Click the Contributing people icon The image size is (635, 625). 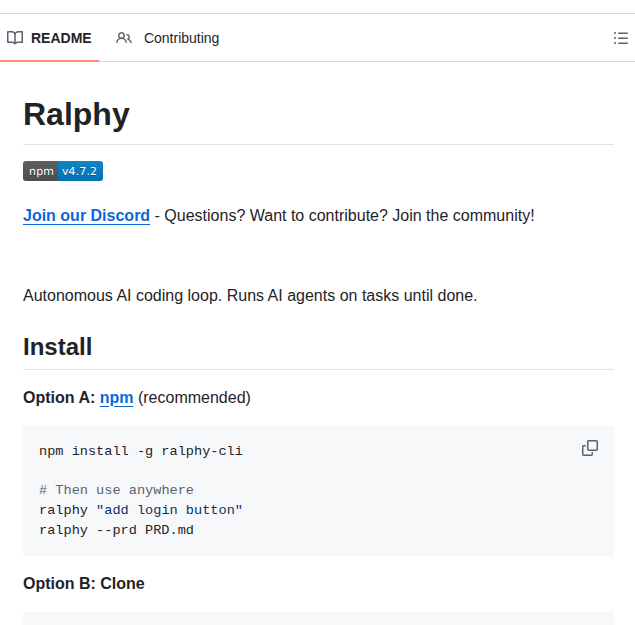124,38
